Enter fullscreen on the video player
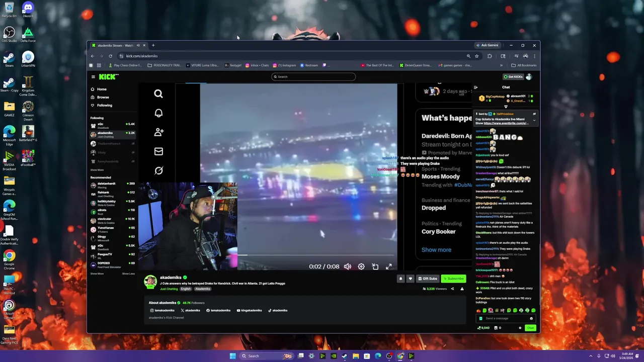The height and width of the screenshot is (362, 644). (389, 266)
